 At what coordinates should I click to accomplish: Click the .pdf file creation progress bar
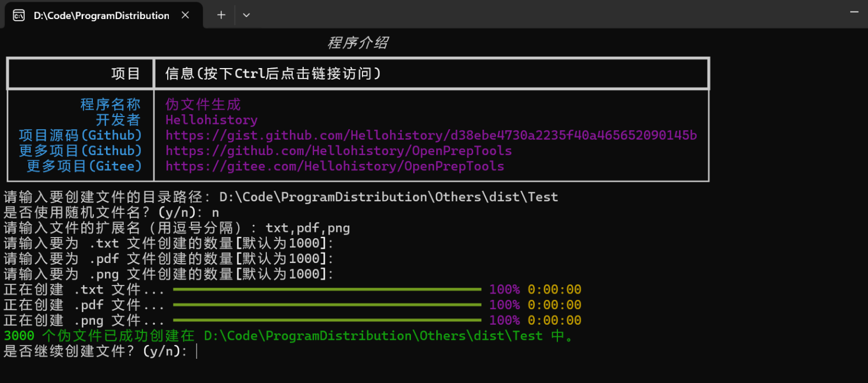[327, 305]
